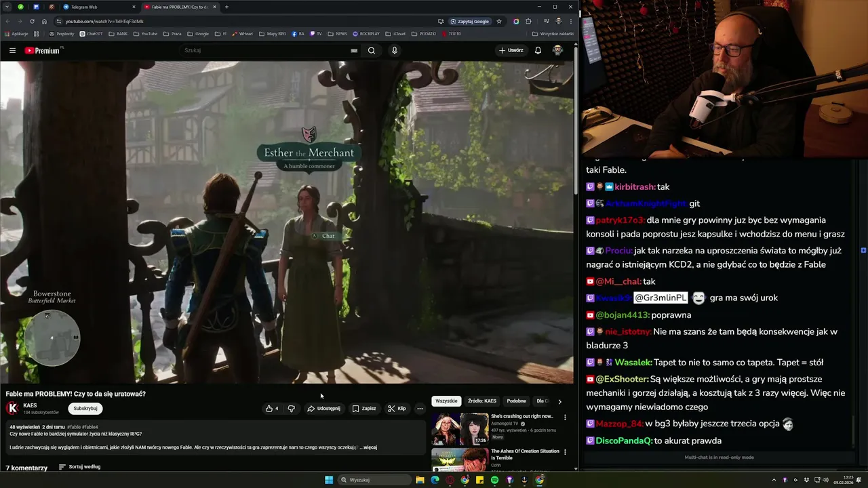
Task: Open Wszystkie zakładki bookmarks folder
Action: [x=552, y=33]
